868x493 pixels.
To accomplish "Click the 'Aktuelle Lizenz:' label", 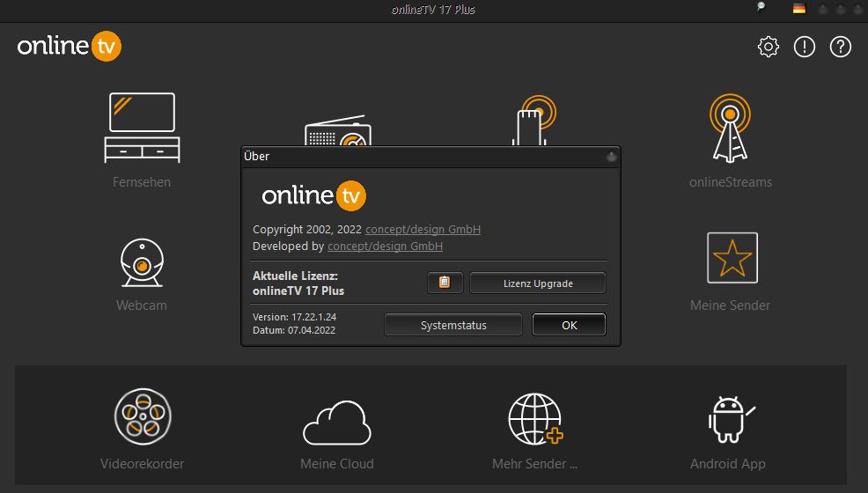I will [295, 276].
